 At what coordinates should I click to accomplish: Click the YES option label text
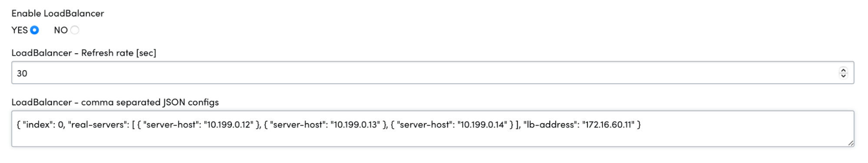20,30
